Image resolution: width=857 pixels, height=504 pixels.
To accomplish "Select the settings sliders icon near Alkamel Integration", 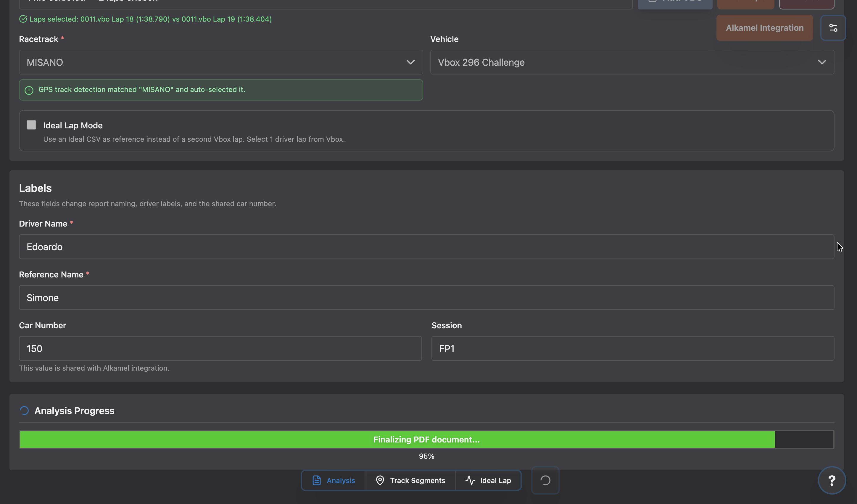I will 833,28.
